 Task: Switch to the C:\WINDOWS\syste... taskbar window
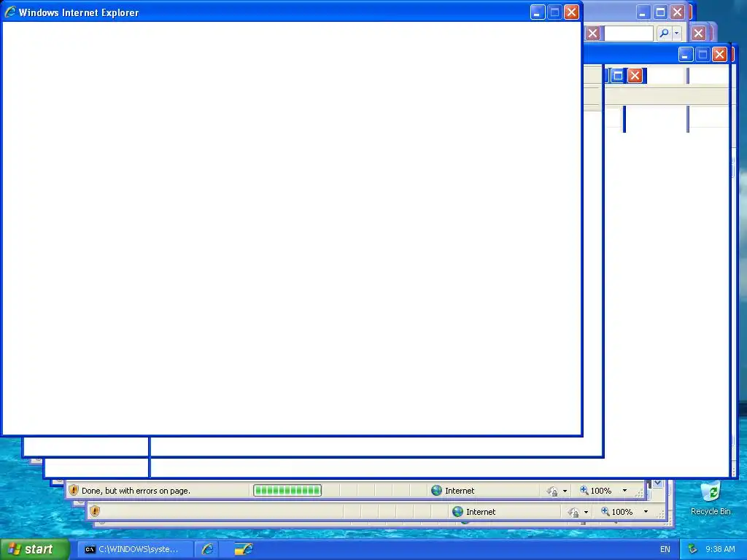pyautogui.click(x=135, y=550)
